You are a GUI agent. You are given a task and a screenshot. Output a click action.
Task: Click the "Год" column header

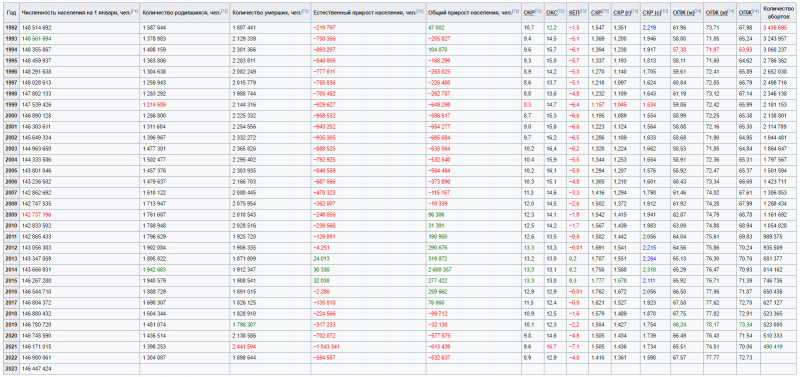10,11
